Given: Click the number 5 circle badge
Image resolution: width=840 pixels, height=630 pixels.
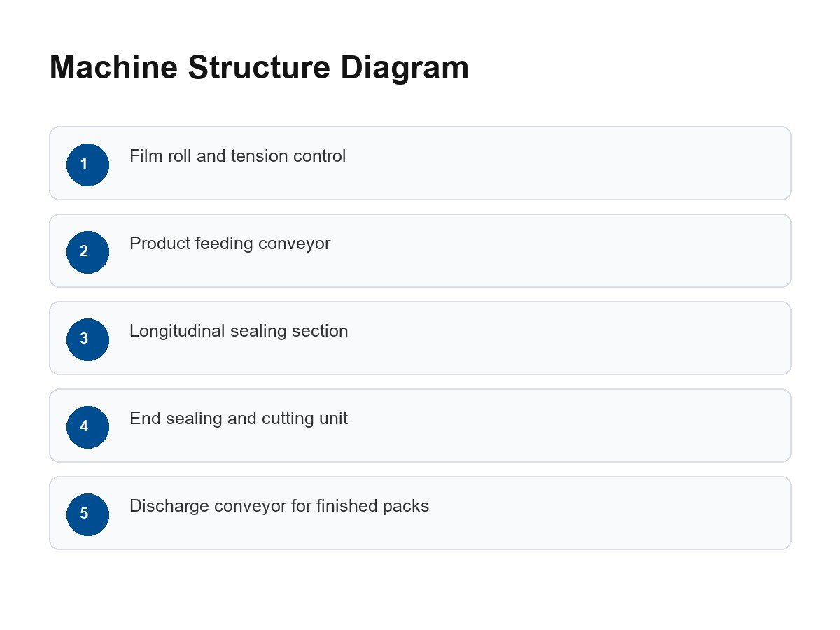Looking at the screenshot, I should [87, 514].
